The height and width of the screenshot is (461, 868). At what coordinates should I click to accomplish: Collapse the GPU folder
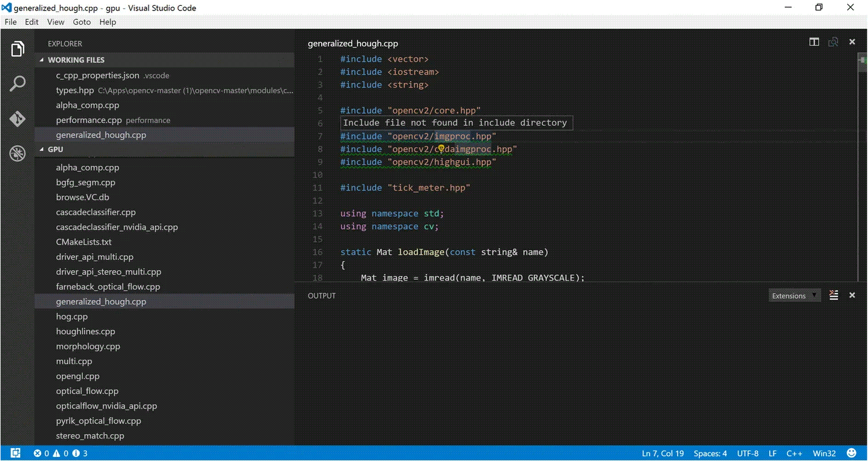[x=56, y=149]
